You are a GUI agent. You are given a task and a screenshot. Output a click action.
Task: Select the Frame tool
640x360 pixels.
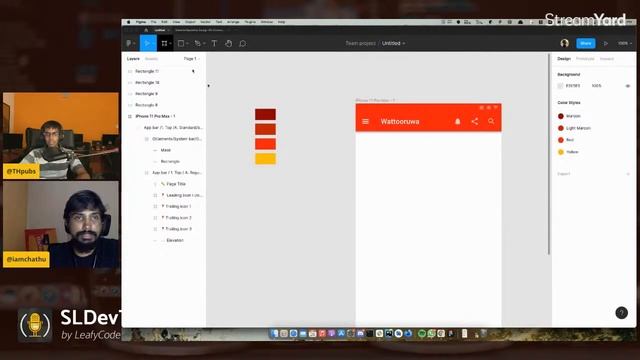point(164,43)
